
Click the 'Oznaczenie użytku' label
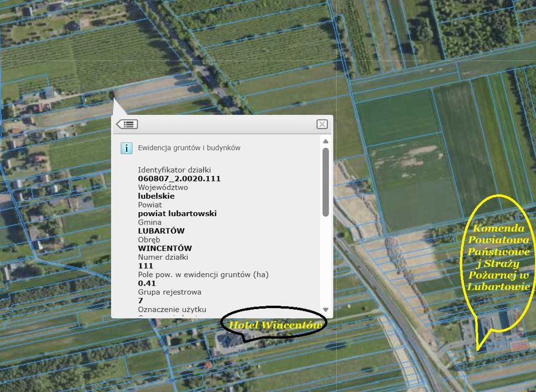[x=172, y=309]
